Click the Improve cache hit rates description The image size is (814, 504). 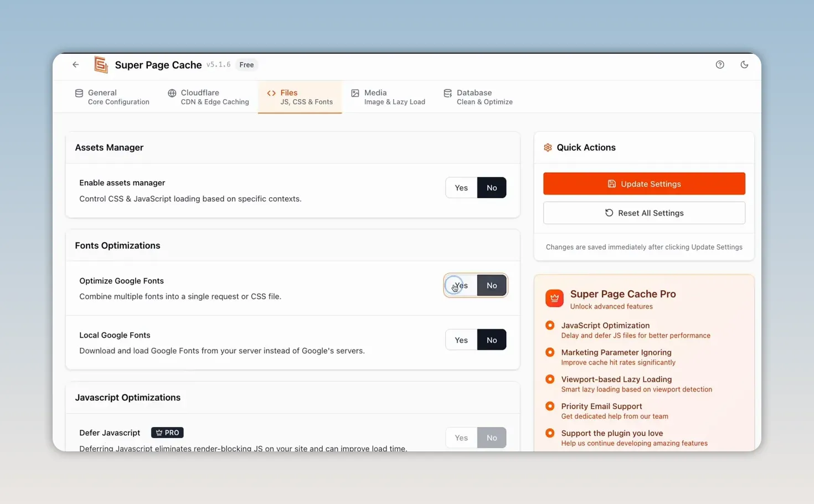(x=618, y=363)
